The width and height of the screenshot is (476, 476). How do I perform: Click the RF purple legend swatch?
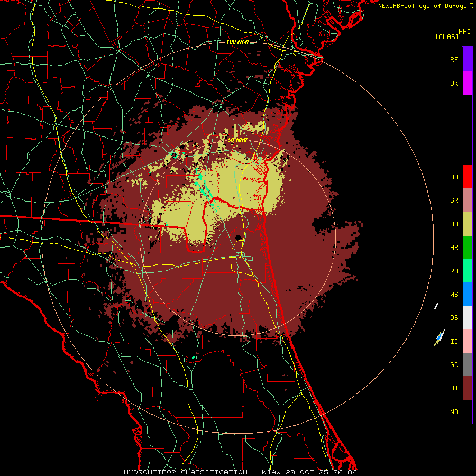(467, 59)
